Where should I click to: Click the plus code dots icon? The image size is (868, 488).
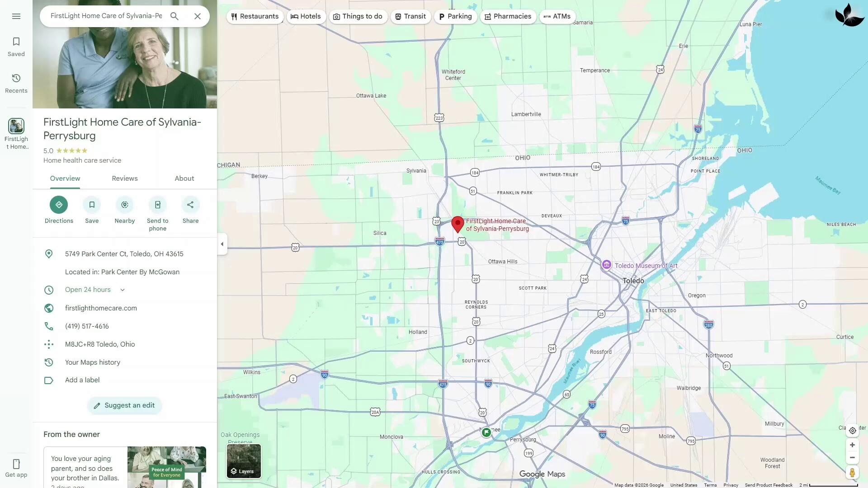[x=49, y=344]
